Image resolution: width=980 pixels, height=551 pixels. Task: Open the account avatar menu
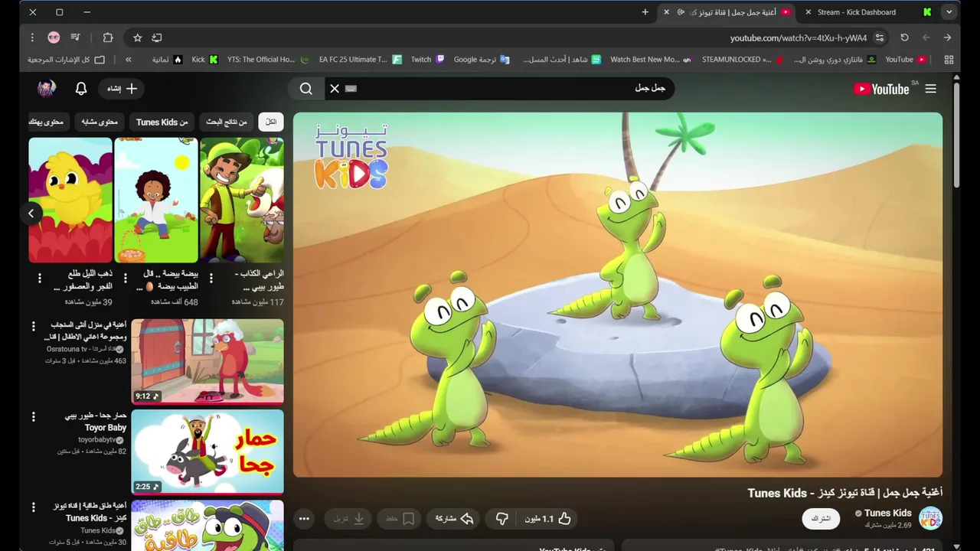[47, 89]
